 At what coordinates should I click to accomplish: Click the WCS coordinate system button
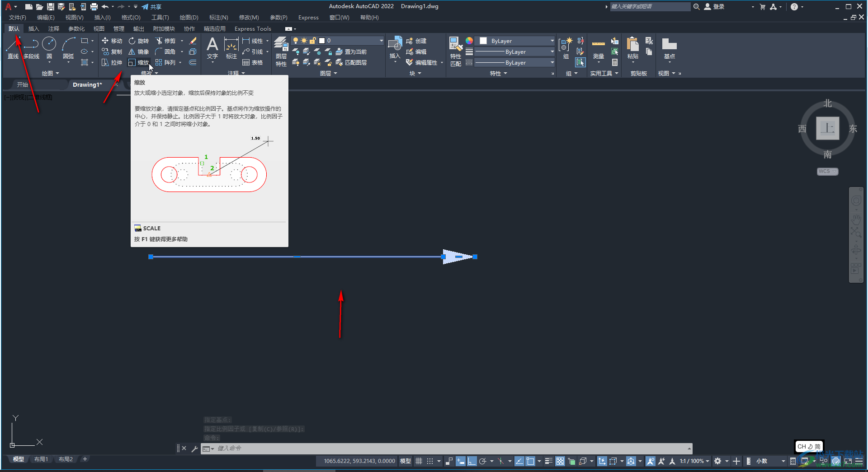tap(827, 172)
